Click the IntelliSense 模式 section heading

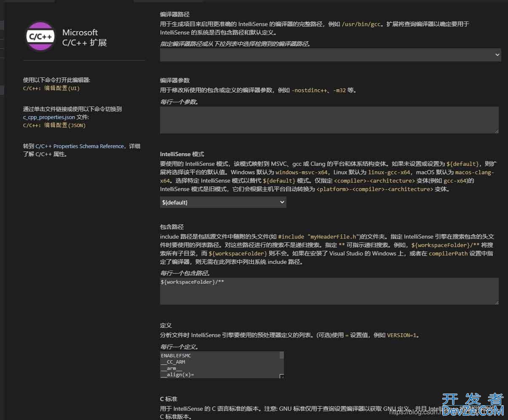(x=182, y=154)
